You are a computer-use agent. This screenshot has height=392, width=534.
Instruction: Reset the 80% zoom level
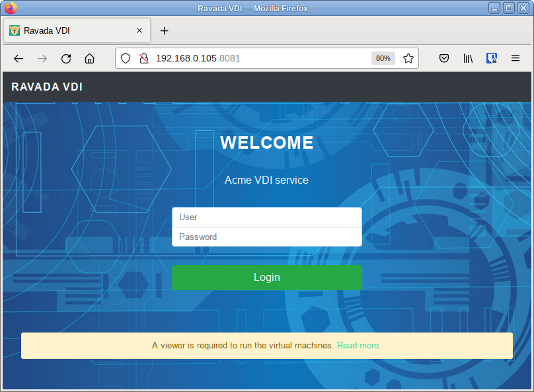pos(383,58)
